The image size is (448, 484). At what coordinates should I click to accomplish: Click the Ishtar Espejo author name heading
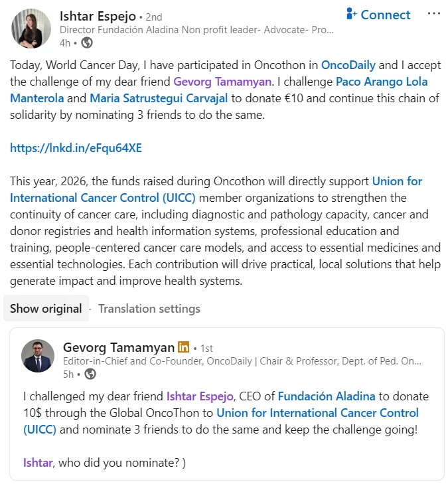[98, 16]
